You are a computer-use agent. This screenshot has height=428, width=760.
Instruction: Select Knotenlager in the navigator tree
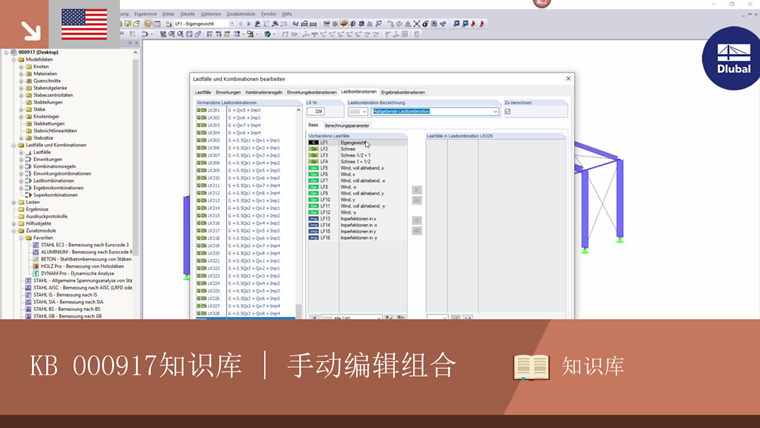[x=46, y=117]
